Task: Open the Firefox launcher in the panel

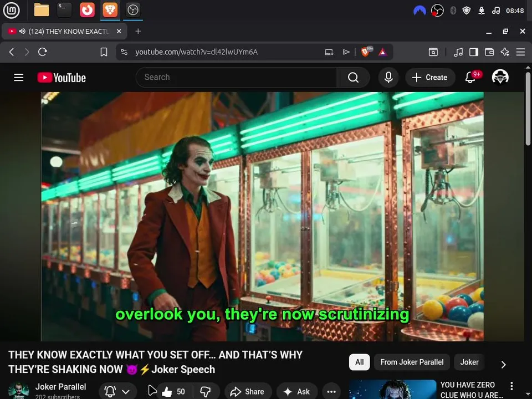Action: 87,10
